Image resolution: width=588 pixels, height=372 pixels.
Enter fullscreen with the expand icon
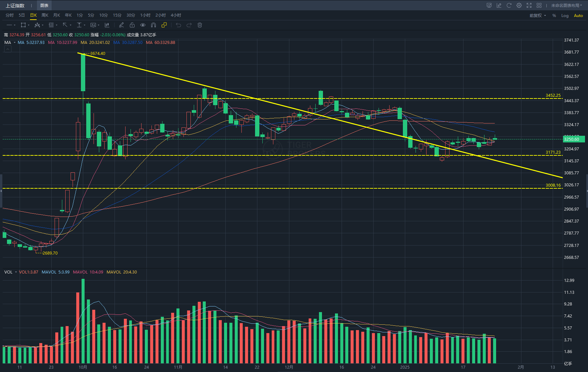pos(529,5)
